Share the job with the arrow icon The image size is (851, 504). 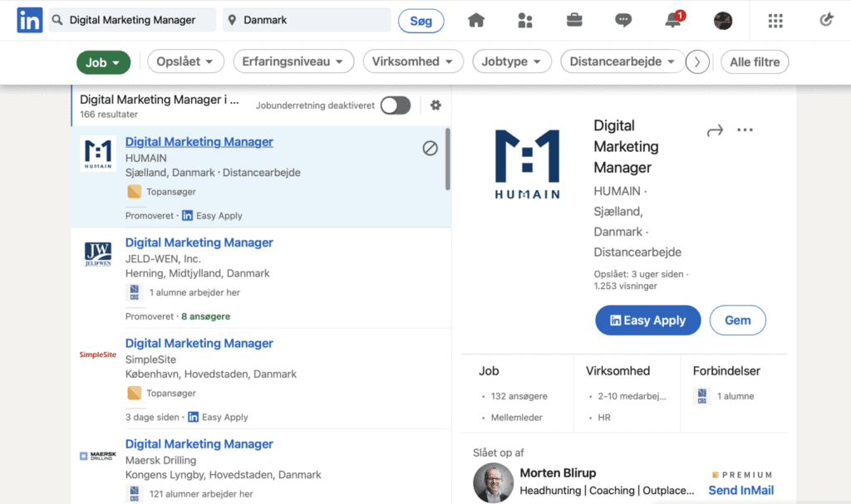point(715,130)
